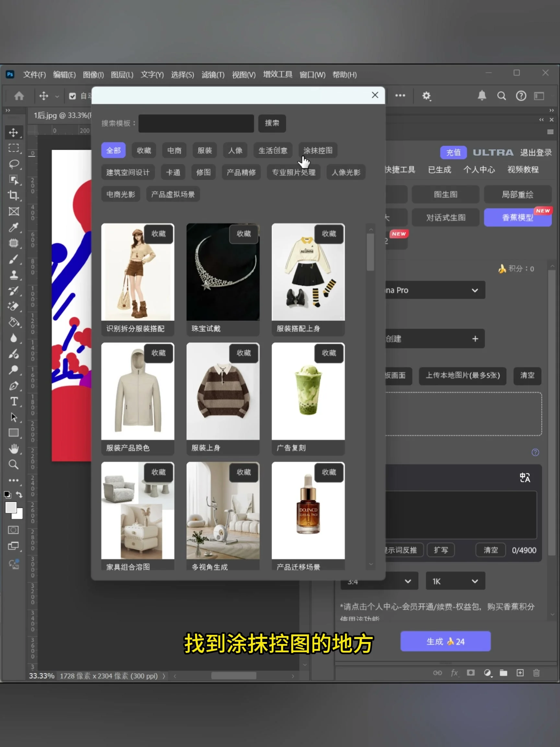Image resolution: width=560 pixels, height=747 pixels.
Task: Select the Dodge tool
Action: pos(14,370)
